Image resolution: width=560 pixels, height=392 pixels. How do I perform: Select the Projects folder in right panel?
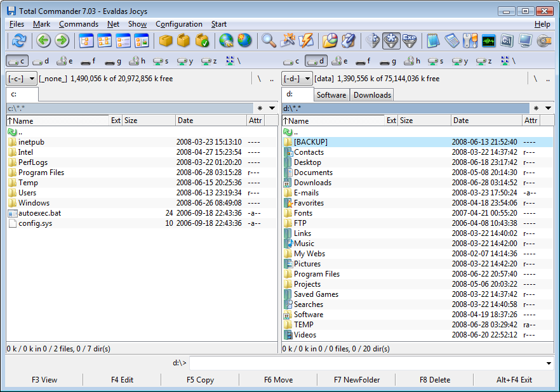[x=418, y=284]
